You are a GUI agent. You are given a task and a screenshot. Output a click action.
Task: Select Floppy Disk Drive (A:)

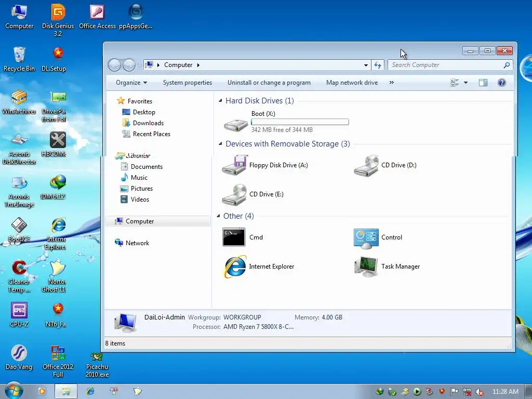point(265,165)
